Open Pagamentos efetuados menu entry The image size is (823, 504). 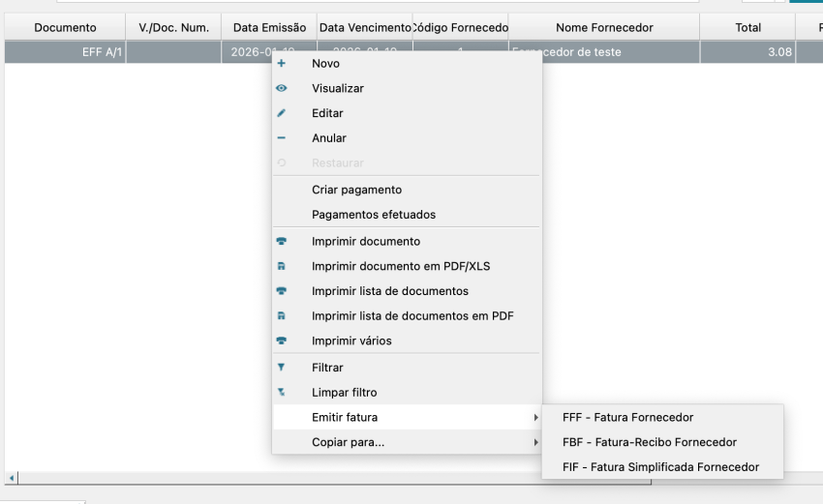(374, 215)
